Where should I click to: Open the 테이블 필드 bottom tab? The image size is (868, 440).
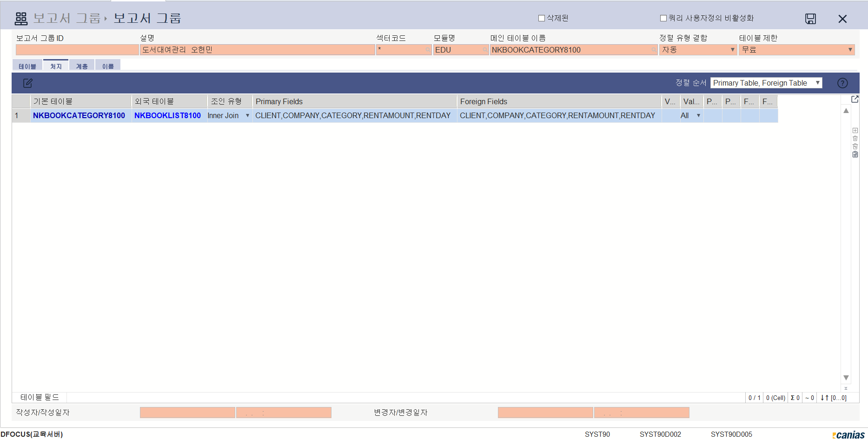click(x=40, y=397)
